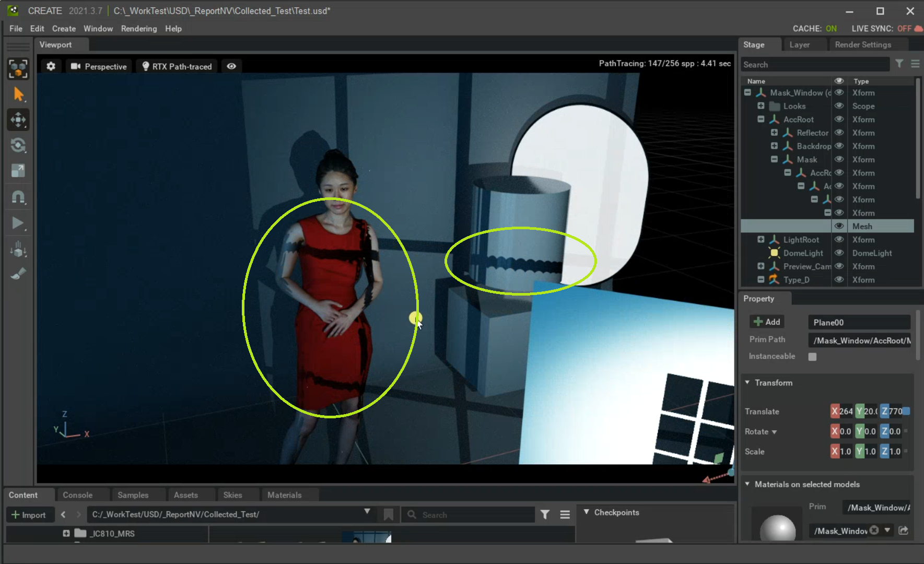The width and height of the screenshot is (924, 564).
Task: Expand the _IC810_MRS folder
Action: (66, 533)
